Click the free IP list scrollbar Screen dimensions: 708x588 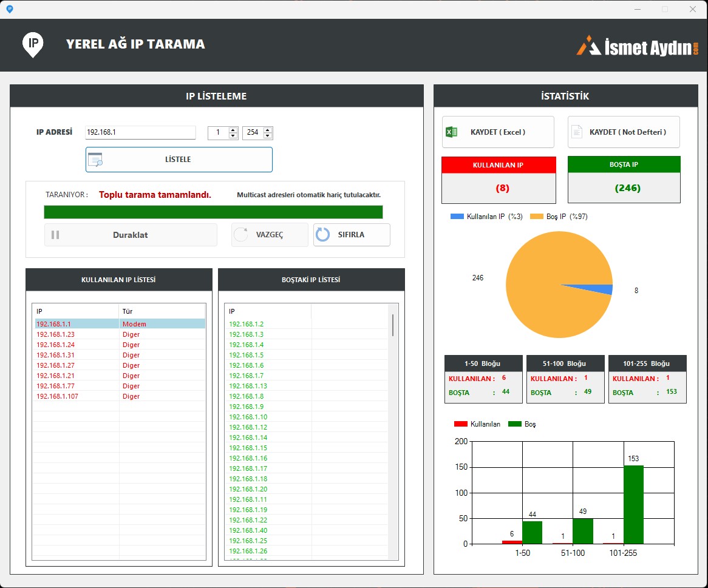pos(393,325)
